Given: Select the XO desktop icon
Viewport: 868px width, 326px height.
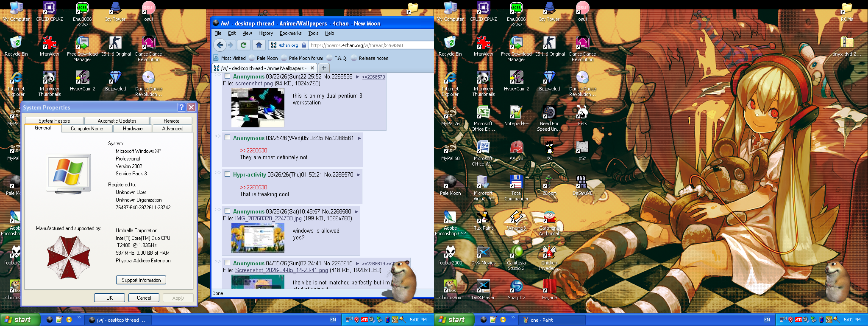Looking at the screenshot, I should pos(549,151).
